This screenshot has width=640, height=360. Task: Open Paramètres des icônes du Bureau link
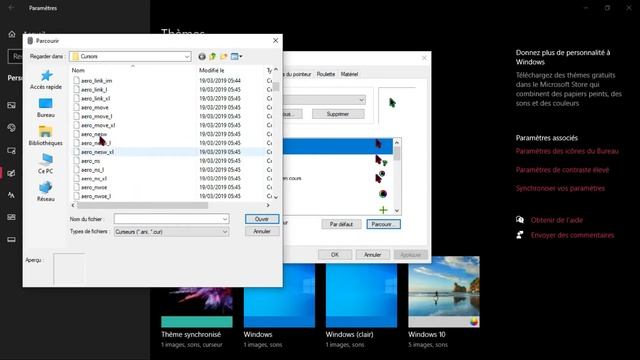pos(567,151)
